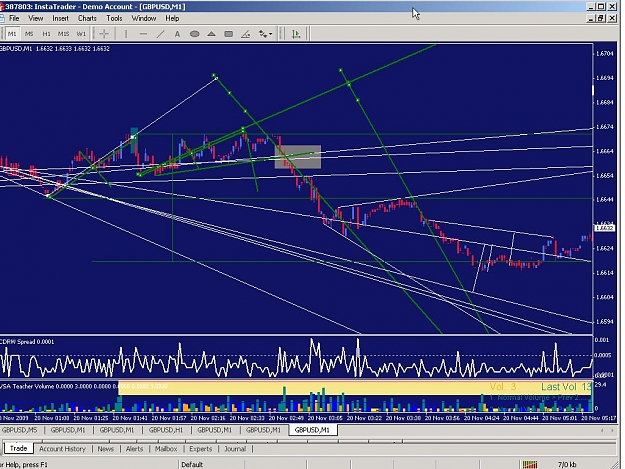Open the File menu
The height and width of the screenshot is (469, 625).
[14, 18]
